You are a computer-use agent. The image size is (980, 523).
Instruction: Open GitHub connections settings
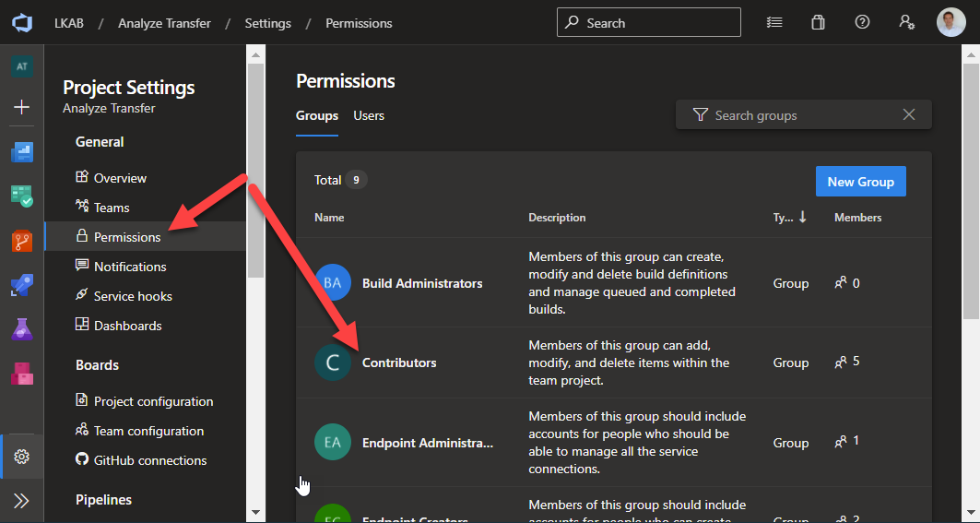150,460
